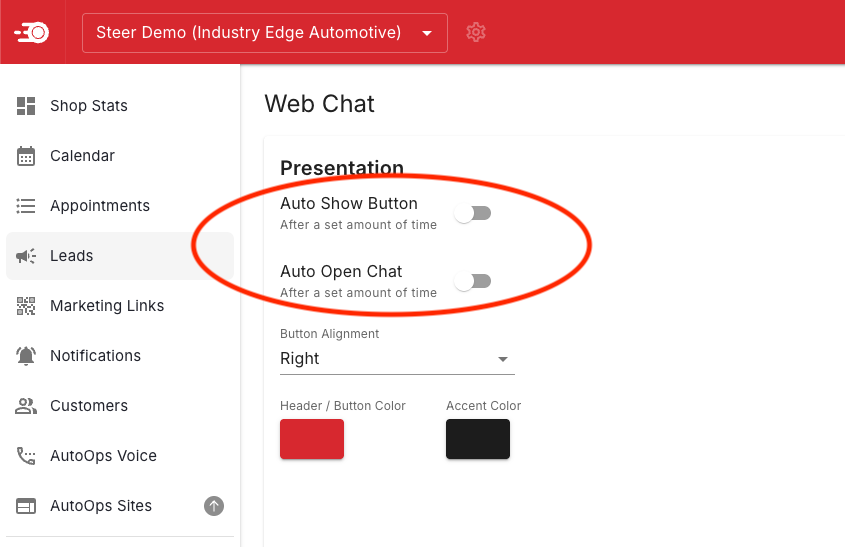This screenshot has height=547, width=845.
Task: Click the Leads megaphone icon
Action: (26, 256)
